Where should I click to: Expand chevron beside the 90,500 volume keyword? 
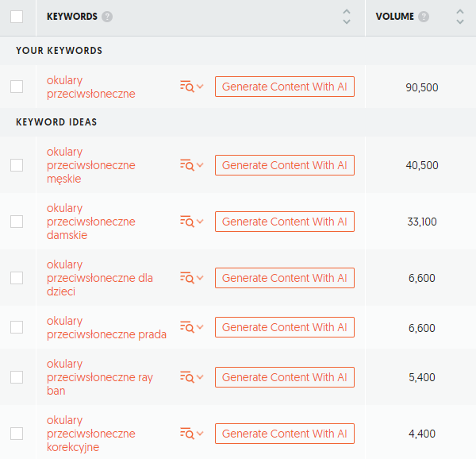[x=200, y=87]
